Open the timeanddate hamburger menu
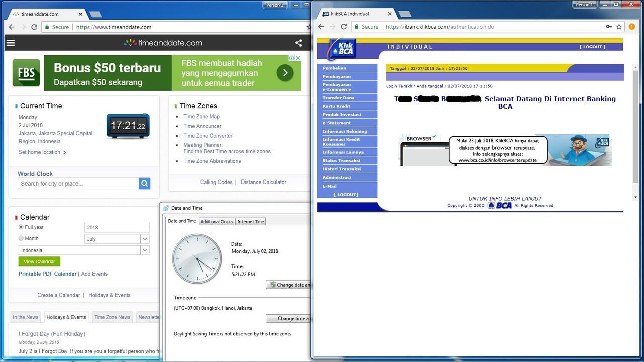This screenshot has width=644, height=362. [x=11, y=43]
